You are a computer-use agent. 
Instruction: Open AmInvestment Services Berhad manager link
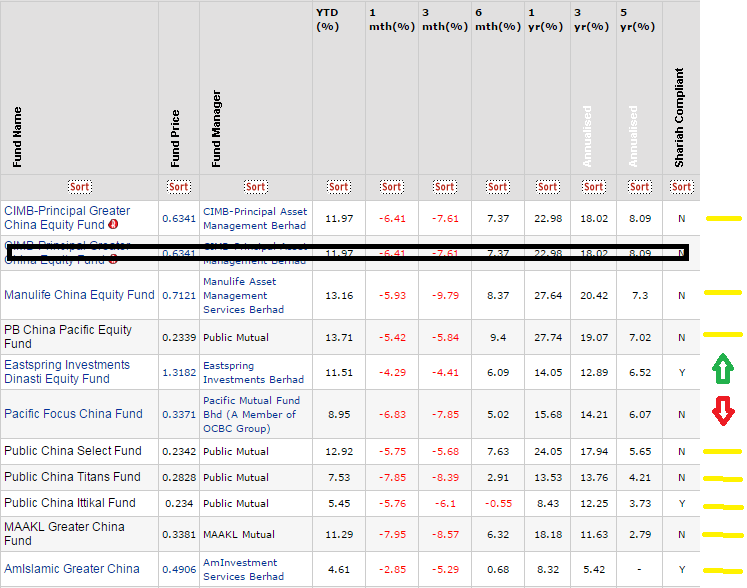tap(243, 569)
